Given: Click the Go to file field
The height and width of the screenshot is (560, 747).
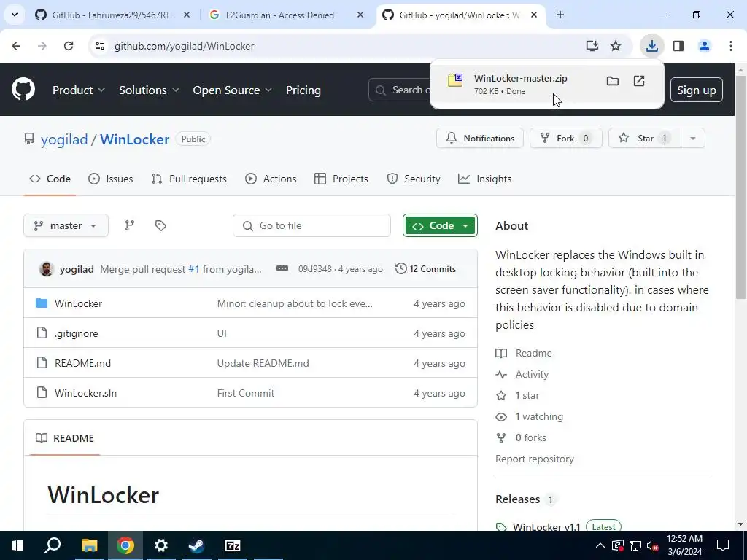Looking at the screenshot, I should point(311,225).
